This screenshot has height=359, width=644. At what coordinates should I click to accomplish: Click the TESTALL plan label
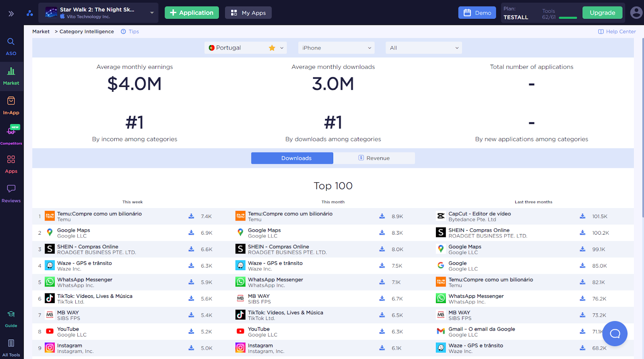click(x=516, y=17)
